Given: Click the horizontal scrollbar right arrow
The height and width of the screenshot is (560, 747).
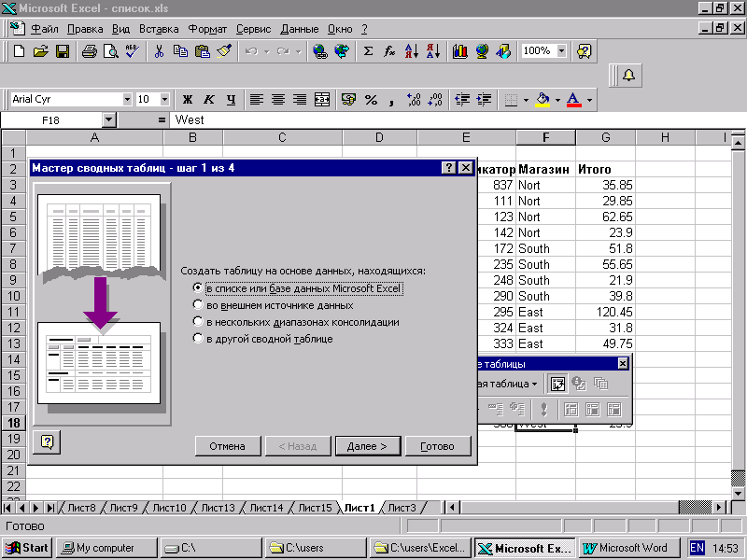Looking at the screenshot, I should coord(718,508).
